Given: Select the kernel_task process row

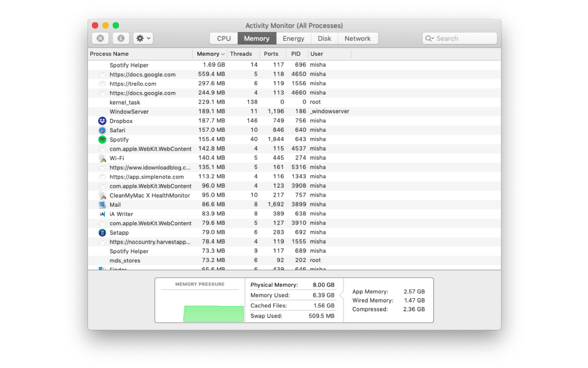Looking at the screenshot, I should coord(294,102).
